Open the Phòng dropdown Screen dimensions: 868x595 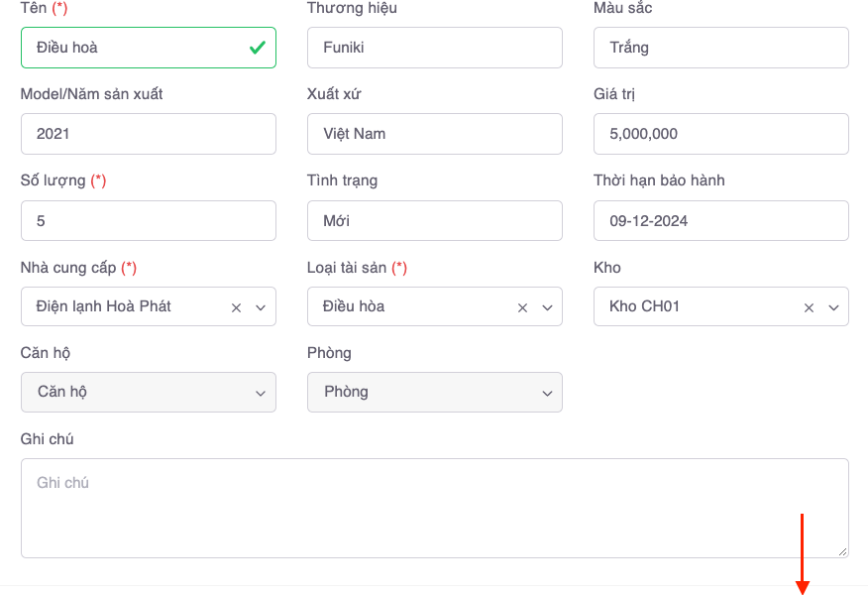434,392
